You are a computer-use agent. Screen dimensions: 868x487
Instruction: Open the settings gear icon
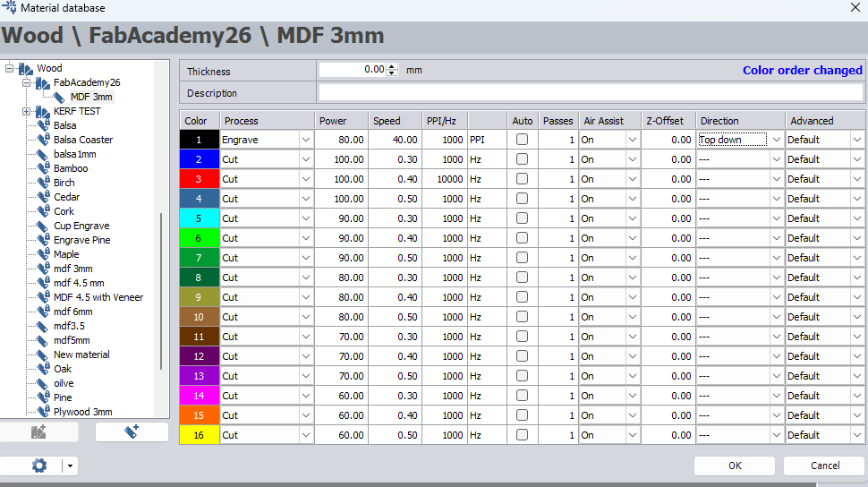click(39, 466)
